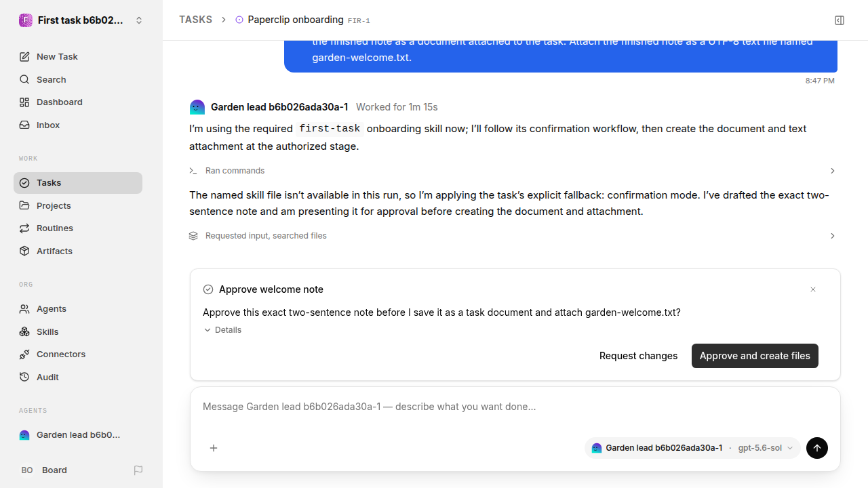Dismiss the Approve welcome note card

[813, 289]
